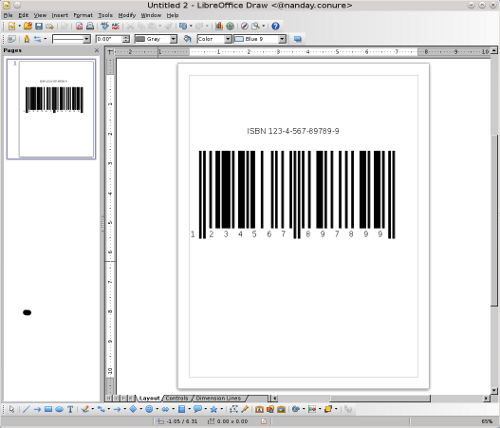Select the Flowchart shapes tool
The width and height of the screenshot is (500, 428).
[182, 409]
